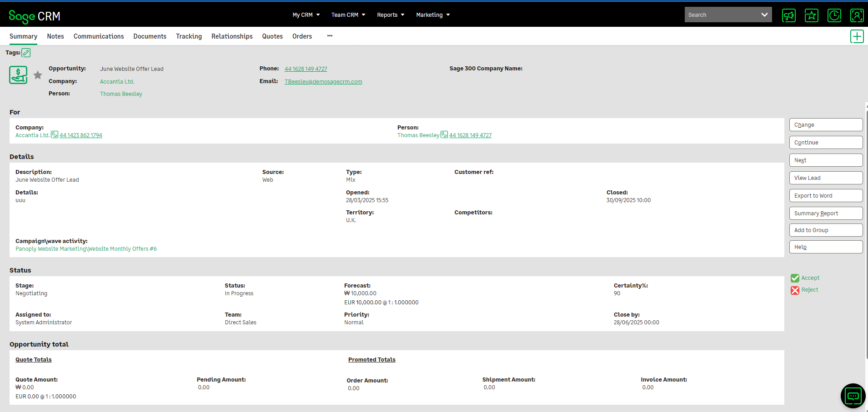Image resolution: width=868 pixels, height=412 pixels.
Task: Open the Help button
Action: 826,247
